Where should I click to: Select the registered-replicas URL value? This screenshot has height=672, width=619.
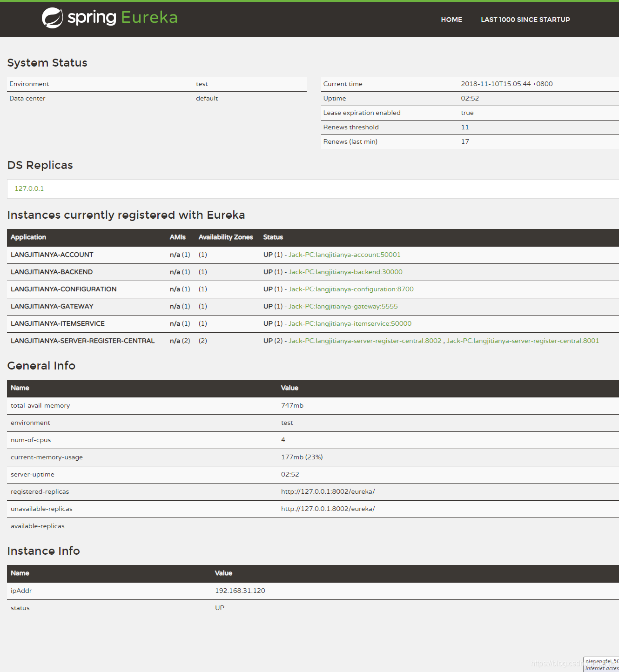[328, 491]
